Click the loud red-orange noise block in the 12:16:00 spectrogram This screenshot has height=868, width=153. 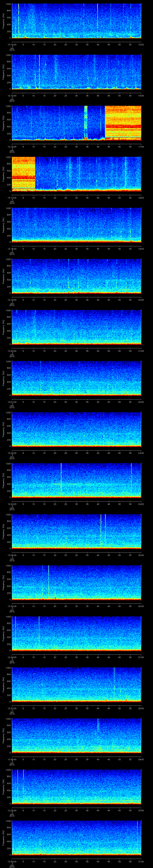tap(123, 123)
